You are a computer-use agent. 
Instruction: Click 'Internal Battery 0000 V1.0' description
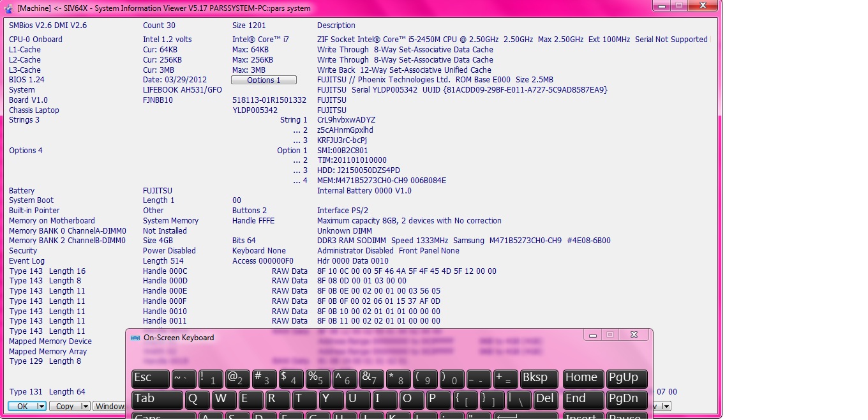[364, 191]
